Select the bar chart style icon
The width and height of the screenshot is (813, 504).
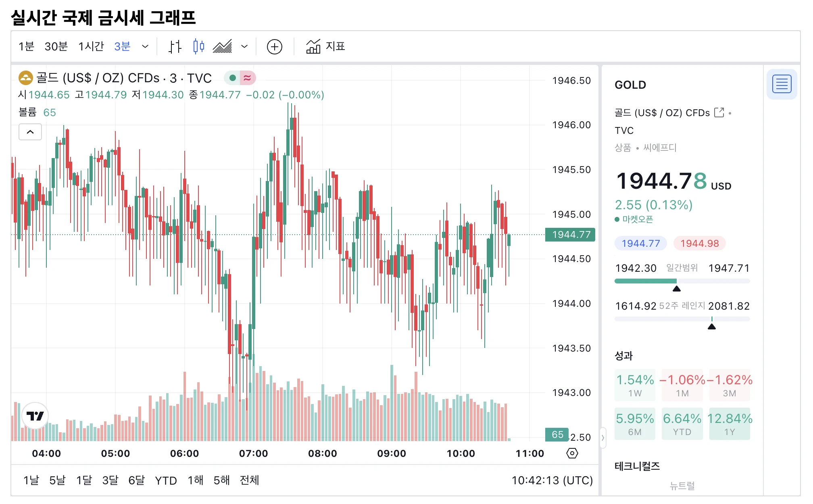(x=175, y=47)
